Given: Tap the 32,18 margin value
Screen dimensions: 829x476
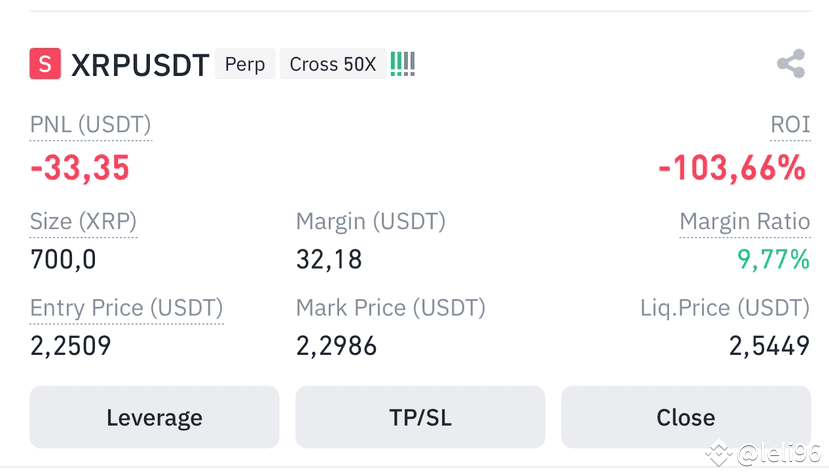Looking at the screenshot, I should pos(329,260).
